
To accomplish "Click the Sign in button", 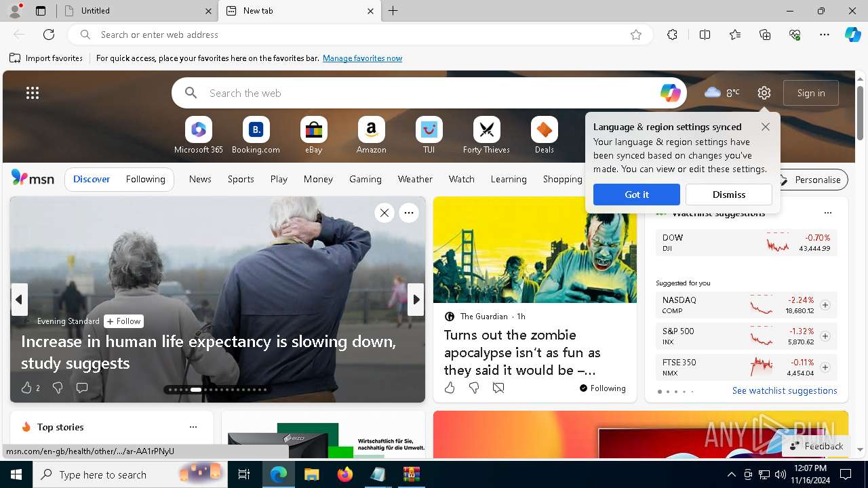I will 811,93.
